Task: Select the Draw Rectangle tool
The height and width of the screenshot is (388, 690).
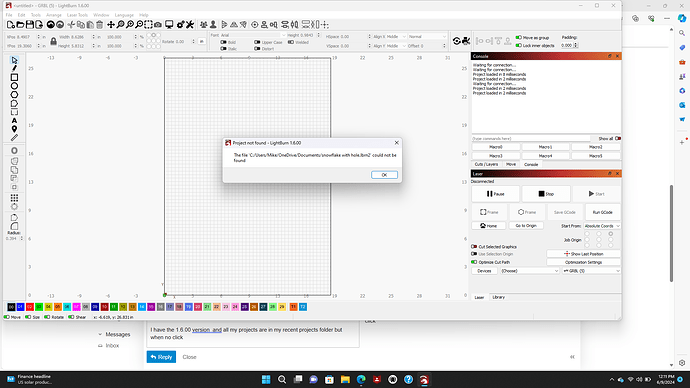Action: pyautogui.click(x=14, y=77)
